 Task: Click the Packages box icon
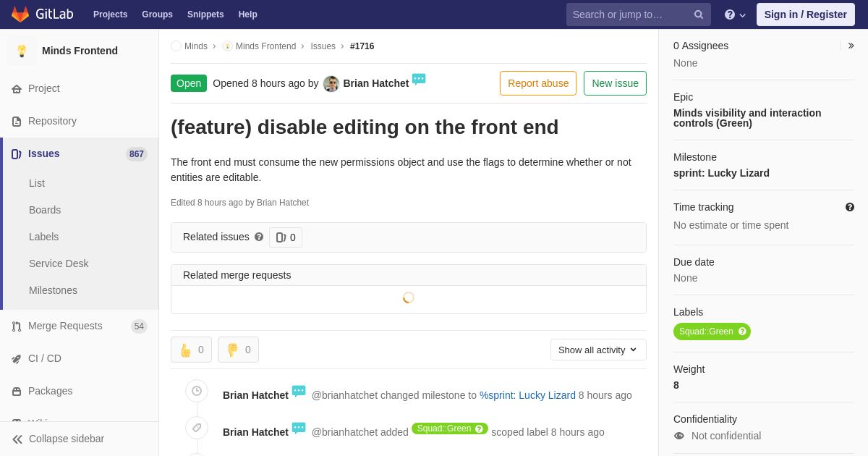point(17,392)
